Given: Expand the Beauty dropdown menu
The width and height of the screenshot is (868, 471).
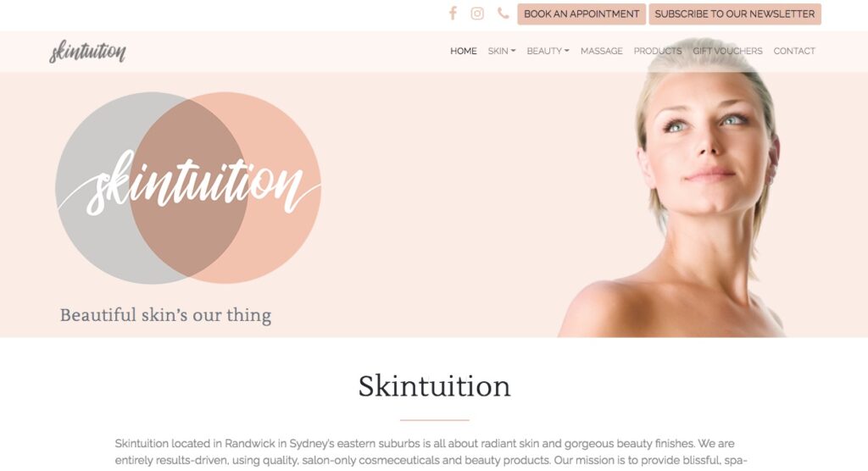Looking at the screenshot, I should (x=548, y=51).
